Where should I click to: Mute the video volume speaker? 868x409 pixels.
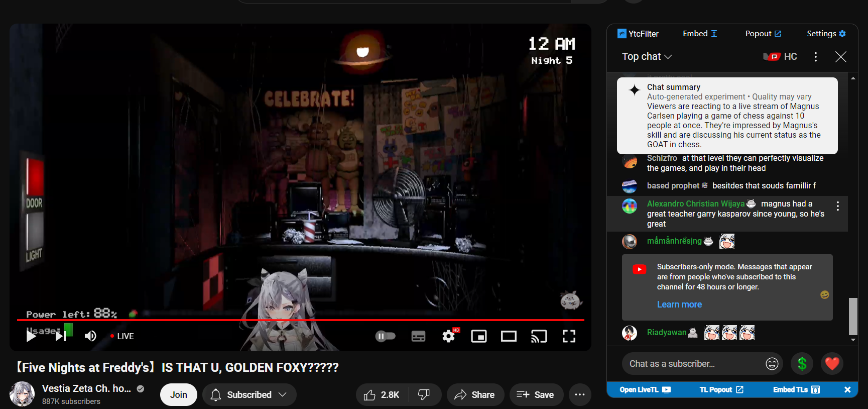coord(90,336)
